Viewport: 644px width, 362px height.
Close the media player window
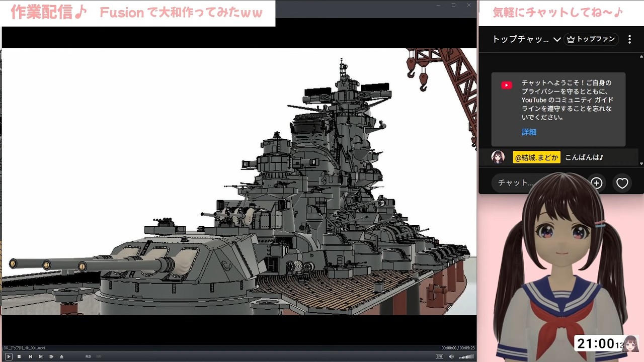click(x=469, y=5)
